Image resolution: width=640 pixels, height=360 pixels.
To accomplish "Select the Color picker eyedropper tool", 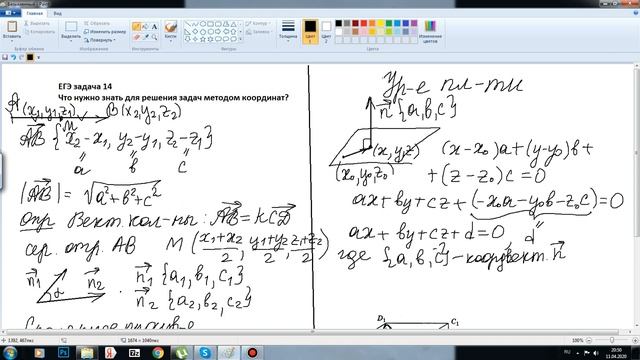I will 146,37.
